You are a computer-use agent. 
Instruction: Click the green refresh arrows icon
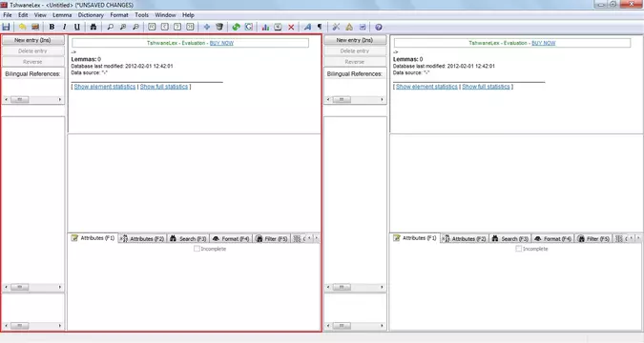coord(236,27)
